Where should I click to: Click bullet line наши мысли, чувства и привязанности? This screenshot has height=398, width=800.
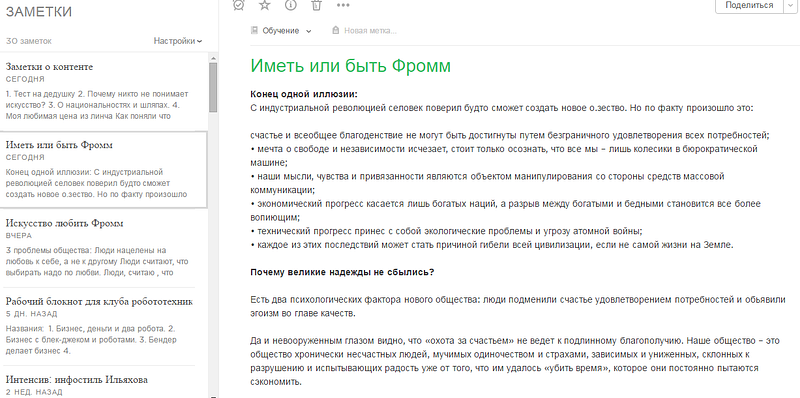487,183
